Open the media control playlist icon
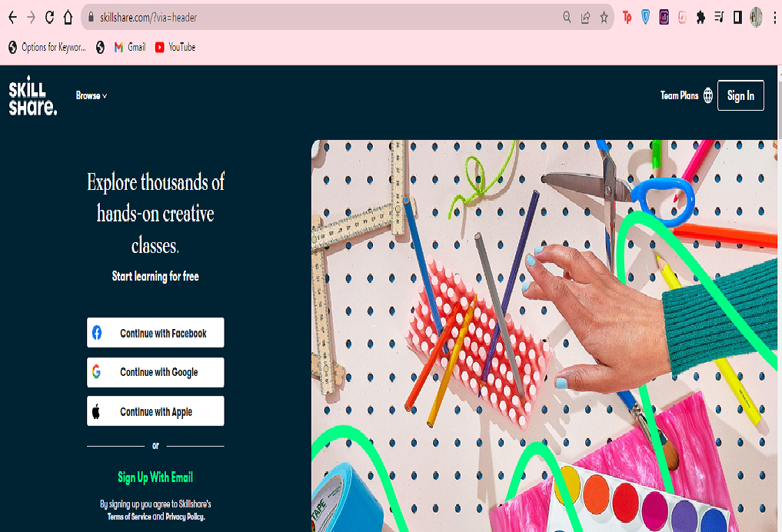 tap(719, 18)
